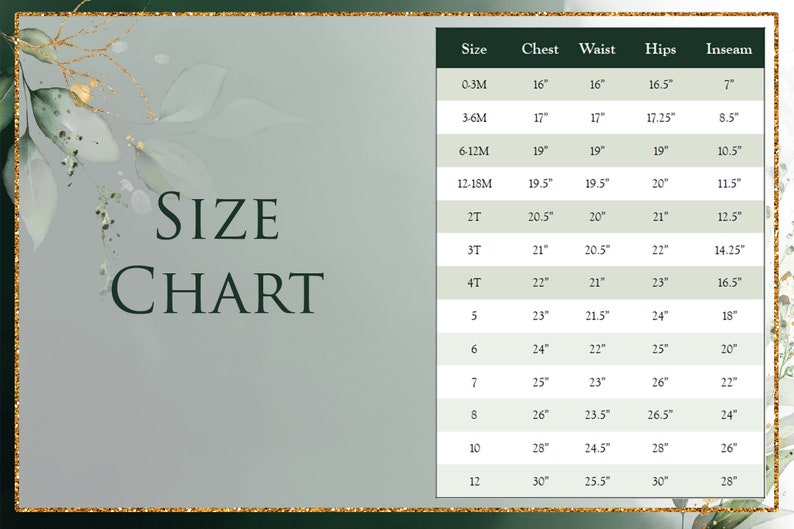Select the 12-18M size label
The image size is (794, 529).
(474, 184)
